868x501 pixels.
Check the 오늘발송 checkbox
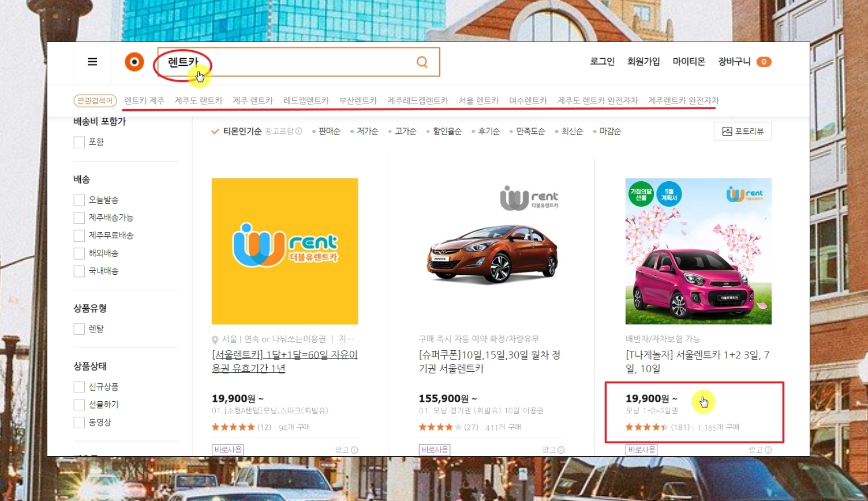point(79,200)
